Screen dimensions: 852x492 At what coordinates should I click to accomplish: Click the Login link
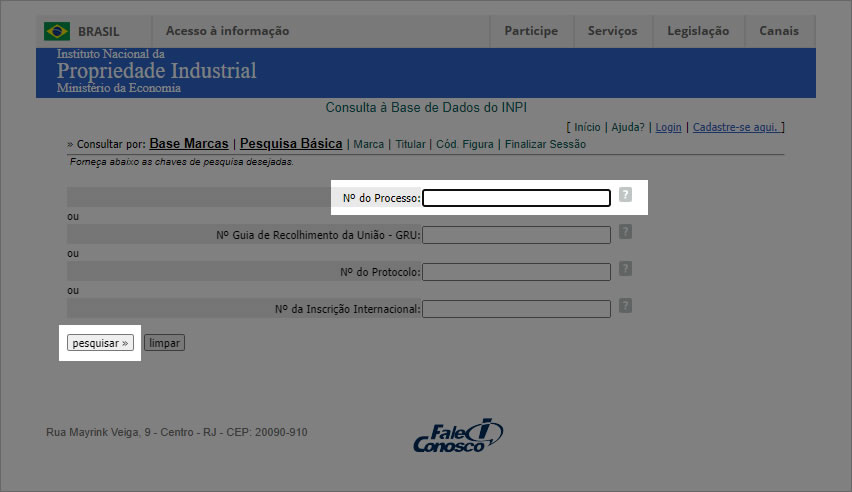668,127
